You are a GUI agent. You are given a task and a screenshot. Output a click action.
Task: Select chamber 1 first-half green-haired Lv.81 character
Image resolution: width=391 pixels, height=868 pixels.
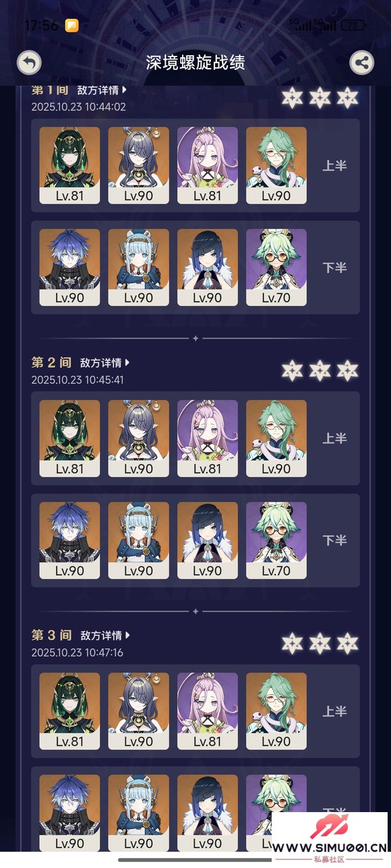[69, 166]
